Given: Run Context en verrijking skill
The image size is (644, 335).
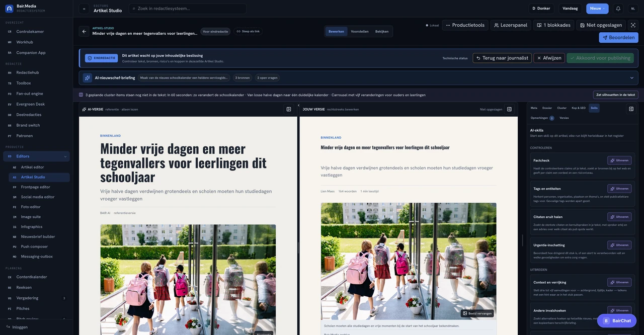Looking at the screenshot, I should (619, 282).
